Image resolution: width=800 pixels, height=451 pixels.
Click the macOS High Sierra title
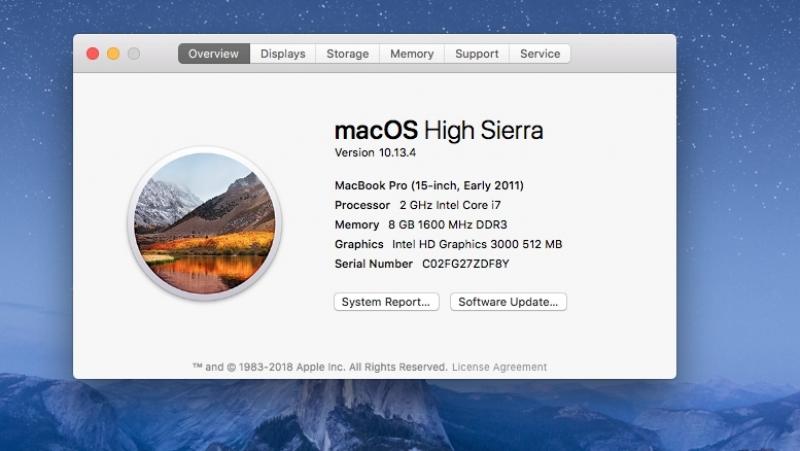[439, 130]
